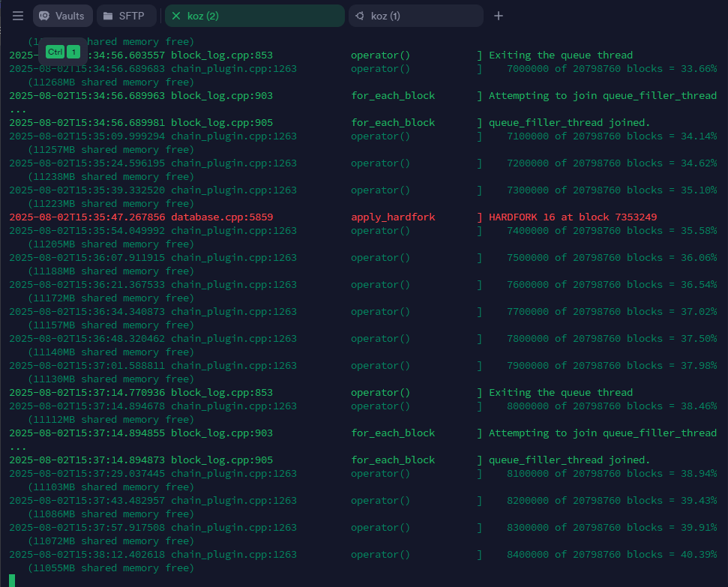The width and height of the screenshot is (728, 587).
Task: Click the 40.39% progress line
Action: (363, 555)
